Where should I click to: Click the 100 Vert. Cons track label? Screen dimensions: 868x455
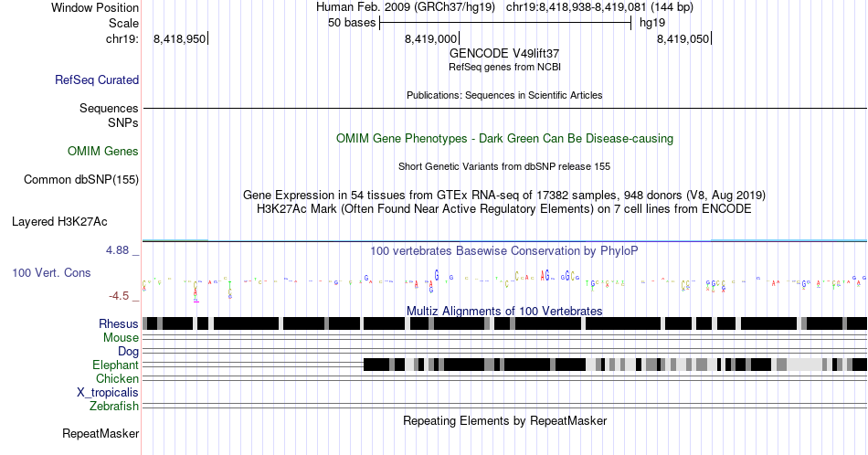51,272
